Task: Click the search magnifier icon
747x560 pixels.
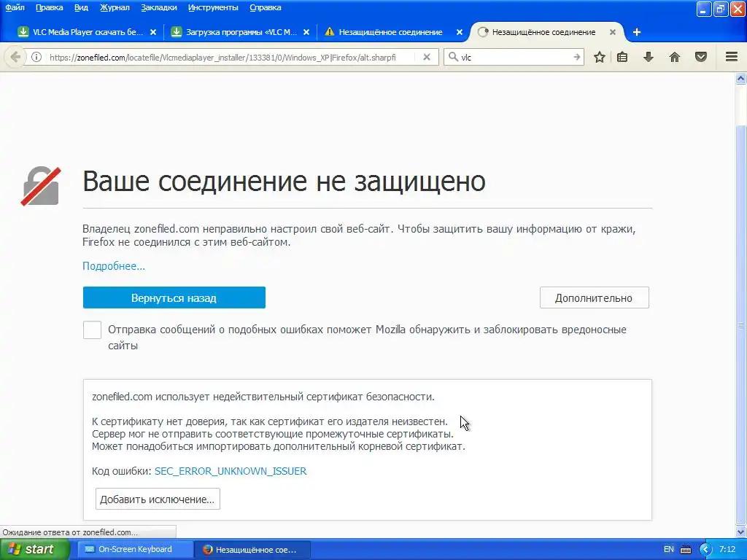Action: 453,57
